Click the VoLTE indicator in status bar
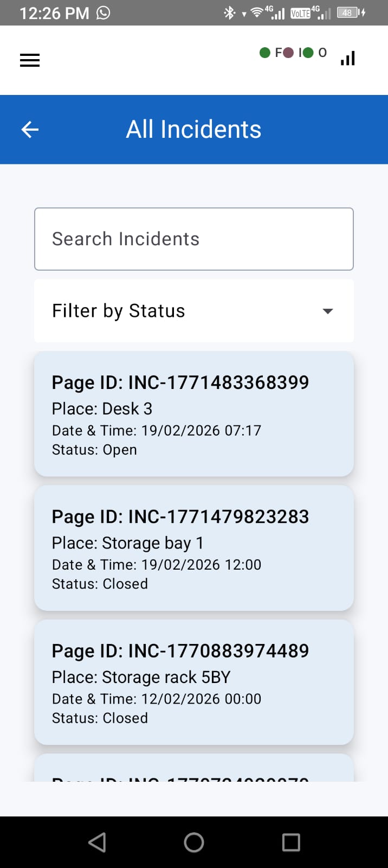 (x=300, y=12)
